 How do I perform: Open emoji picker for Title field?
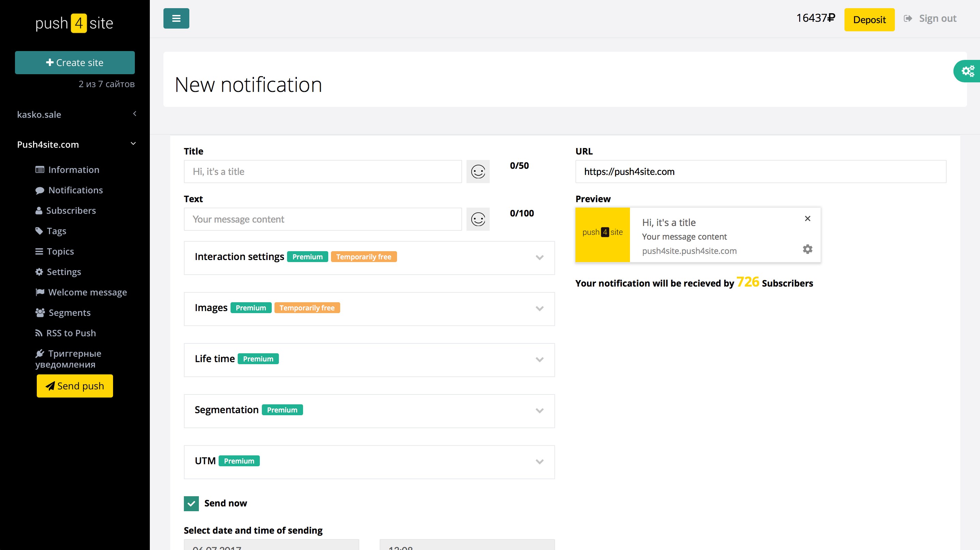coord(478,172)
